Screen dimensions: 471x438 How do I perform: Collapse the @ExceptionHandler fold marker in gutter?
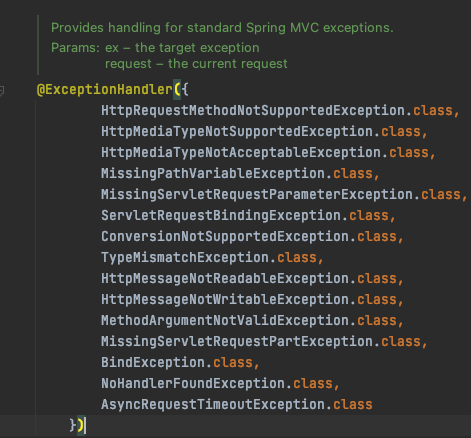(x=1, y=90)
